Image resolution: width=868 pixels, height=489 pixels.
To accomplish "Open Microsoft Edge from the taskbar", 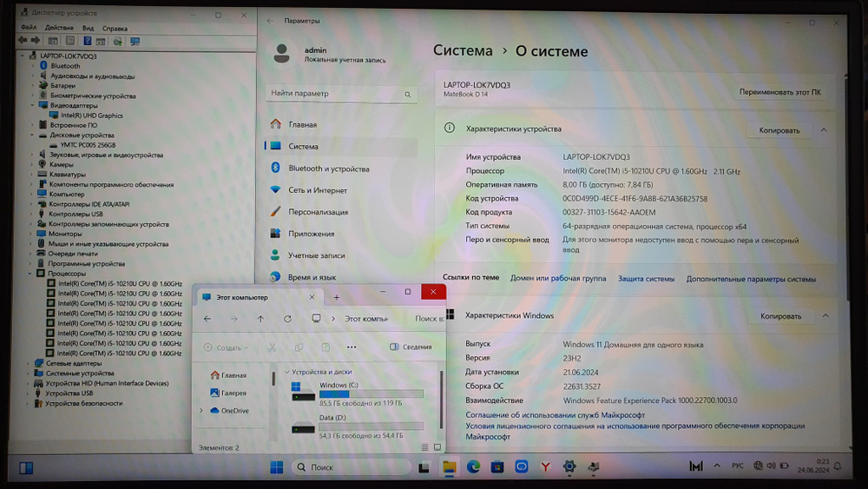I will click(473, 466).
